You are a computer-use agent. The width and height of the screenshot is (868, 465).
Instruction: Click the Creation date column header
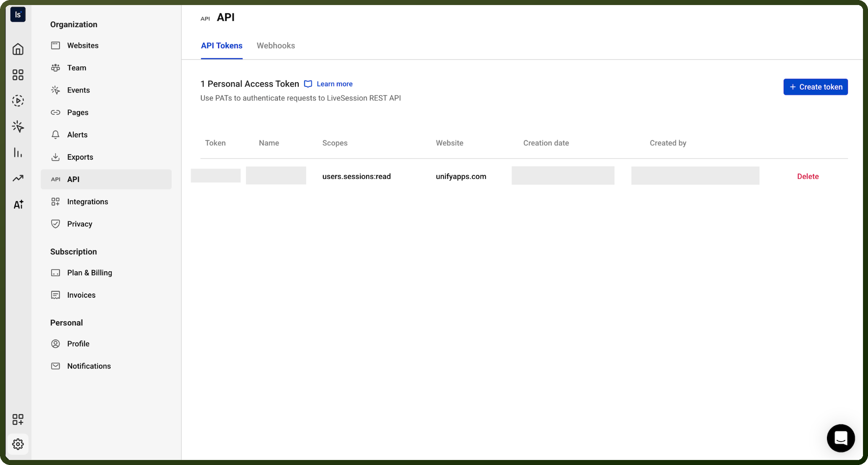pos(546,143)
